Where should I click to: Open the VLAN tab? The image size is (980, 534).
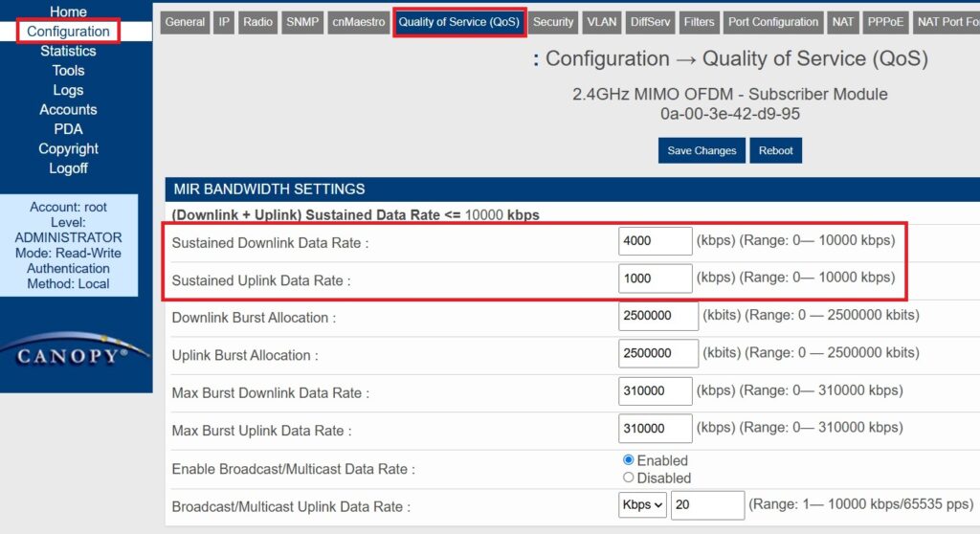[602, 22]
